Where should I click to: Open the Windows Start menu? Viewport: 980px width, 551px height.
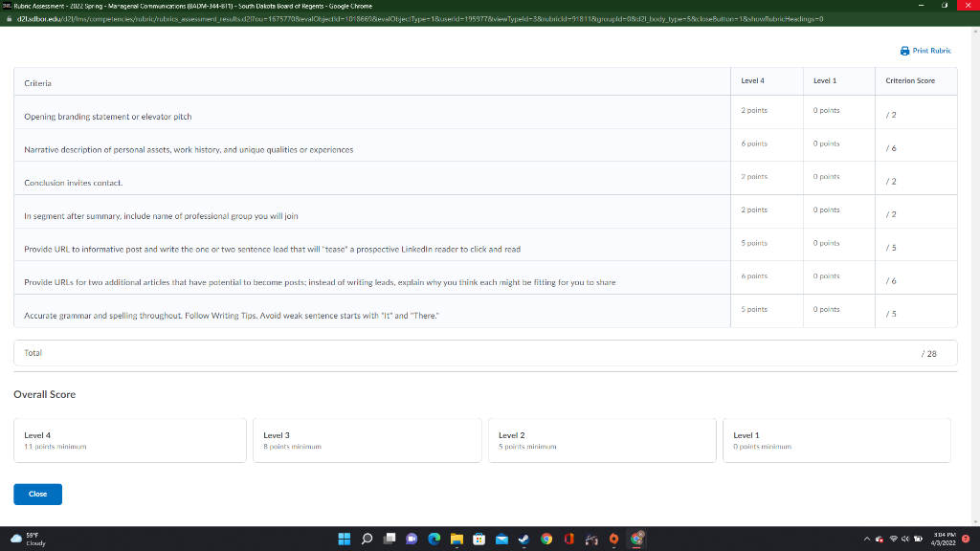pyautogui.click(x=344, y=539)
